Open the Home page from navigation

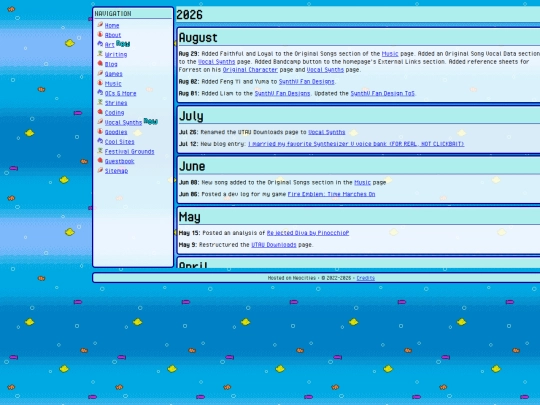[112, 25]
